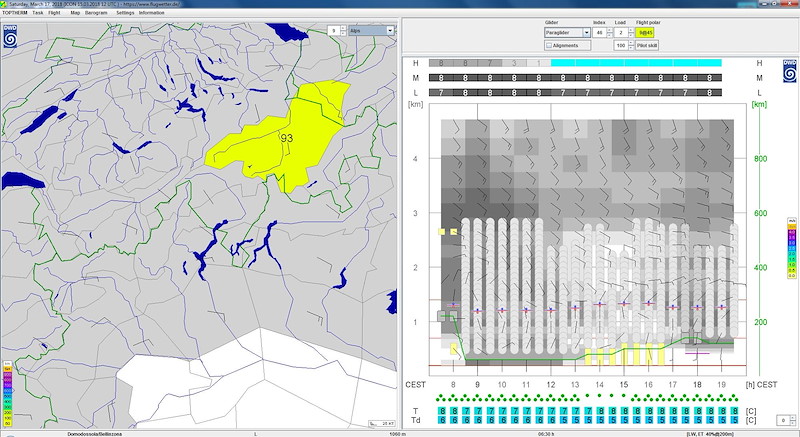
Task: Click the yellow Flight polar button
Action: click(645, 33)
